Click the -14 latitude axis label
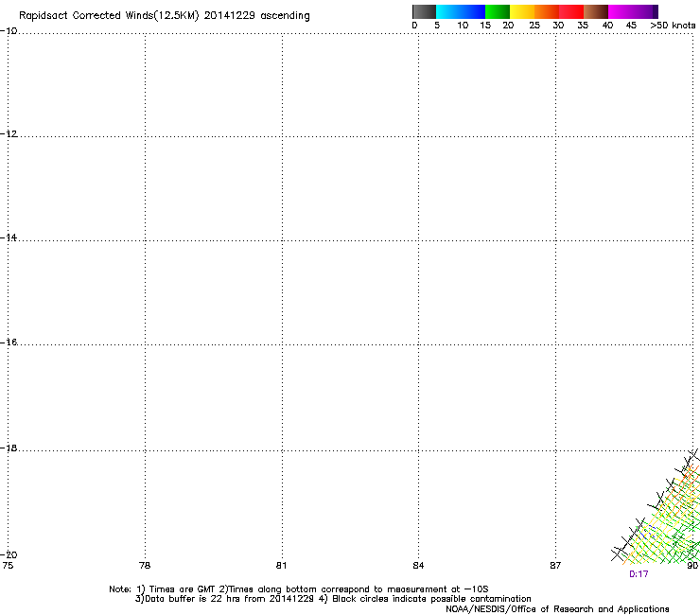700x615 pixels. (x=9, y=237)
